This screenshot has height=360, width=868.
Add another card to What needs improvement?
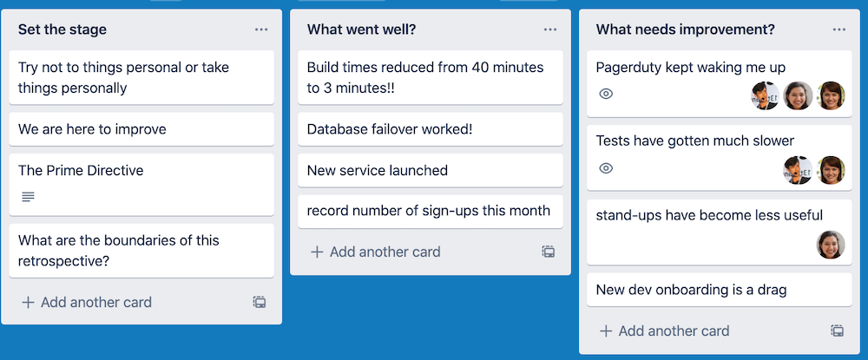[664, 331]
